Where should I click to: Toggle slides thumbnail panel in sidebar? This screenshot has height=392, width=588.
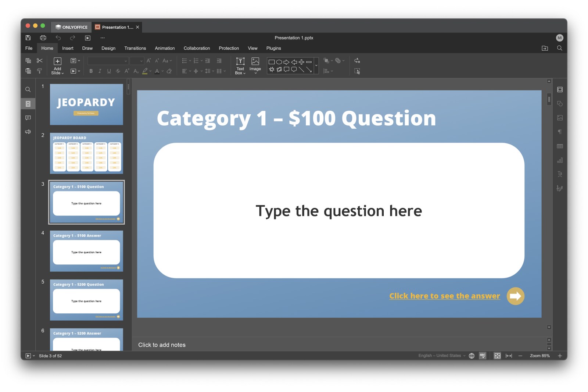[x=28, y=104]
